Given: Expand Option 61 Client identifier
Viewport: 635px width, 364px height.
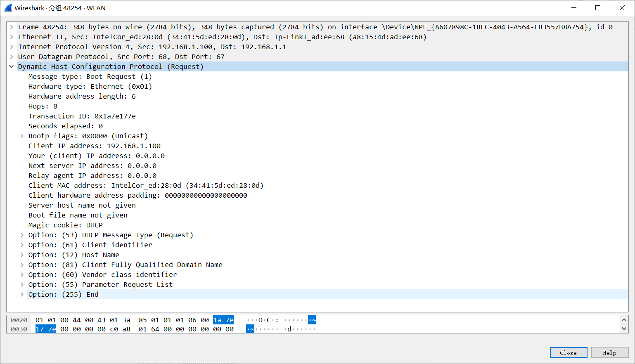Looking at the screenshot, I should [22, 245].
